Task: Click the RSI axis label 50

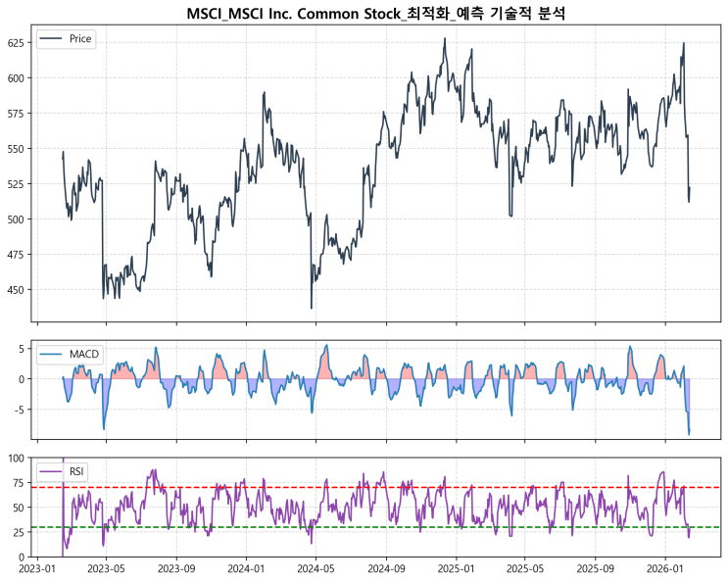Action: tap(19, 508)
